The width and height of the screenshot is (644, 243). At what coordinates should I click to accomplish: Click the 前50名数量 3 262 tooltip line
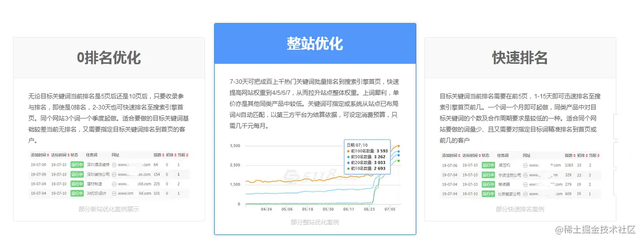click(366, 157)
